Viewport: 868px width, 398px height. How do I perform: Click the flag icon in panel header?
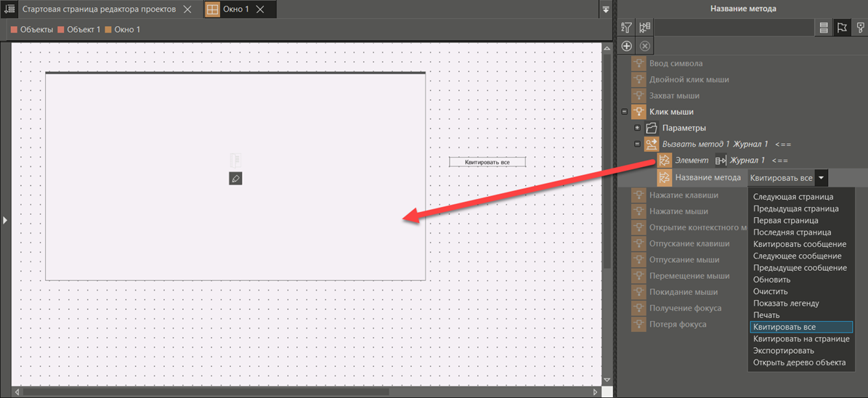pyautogui.click(x=842, y=28)
